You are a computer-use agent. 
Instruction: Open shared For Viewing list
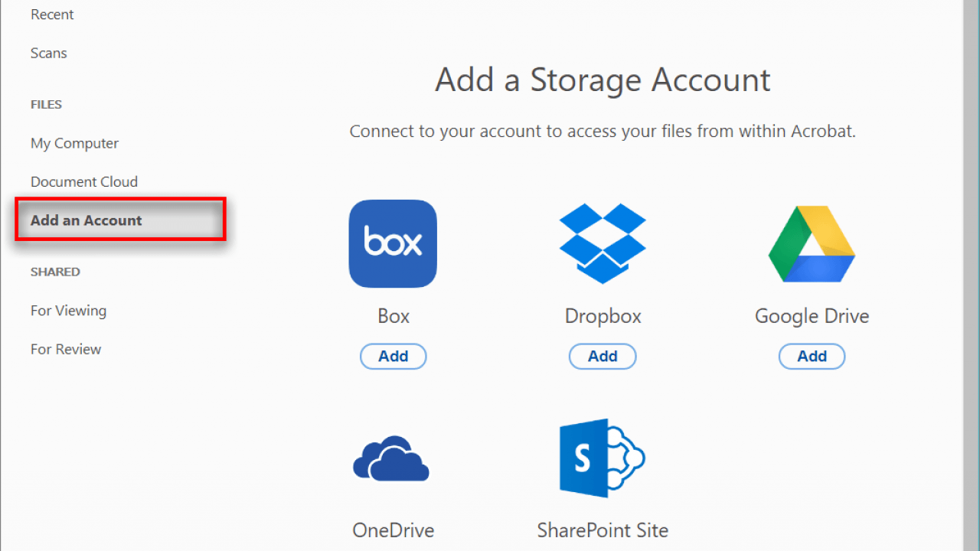point(68,311)
